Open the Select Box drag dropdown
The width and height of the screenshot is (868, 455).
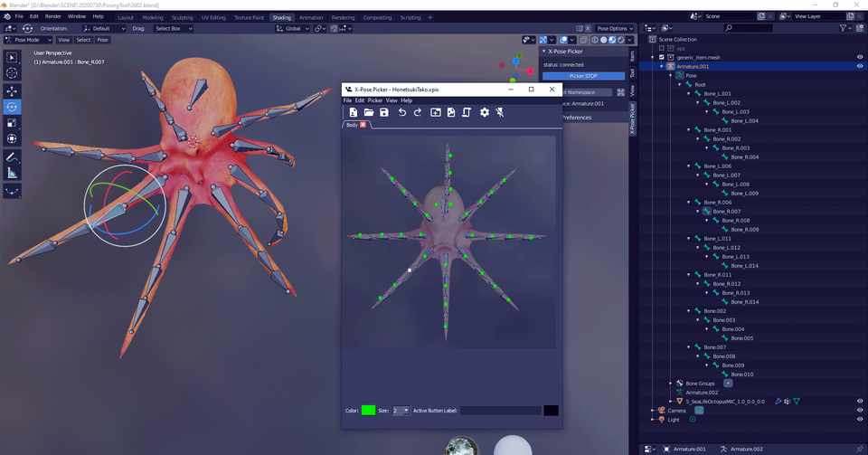(174, 28)
